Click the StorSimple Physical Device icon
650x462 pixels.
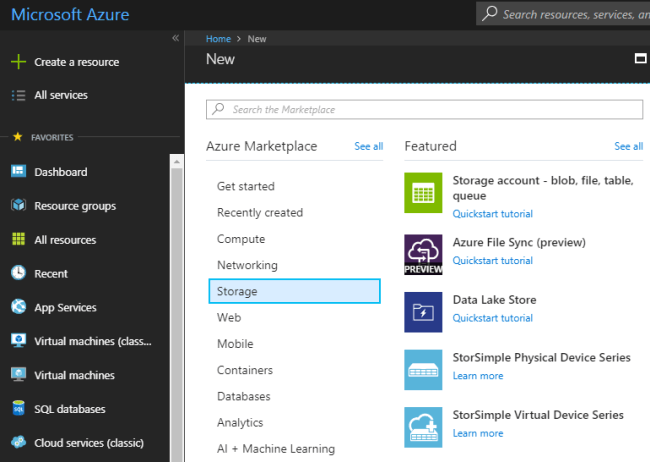[423, 370]
